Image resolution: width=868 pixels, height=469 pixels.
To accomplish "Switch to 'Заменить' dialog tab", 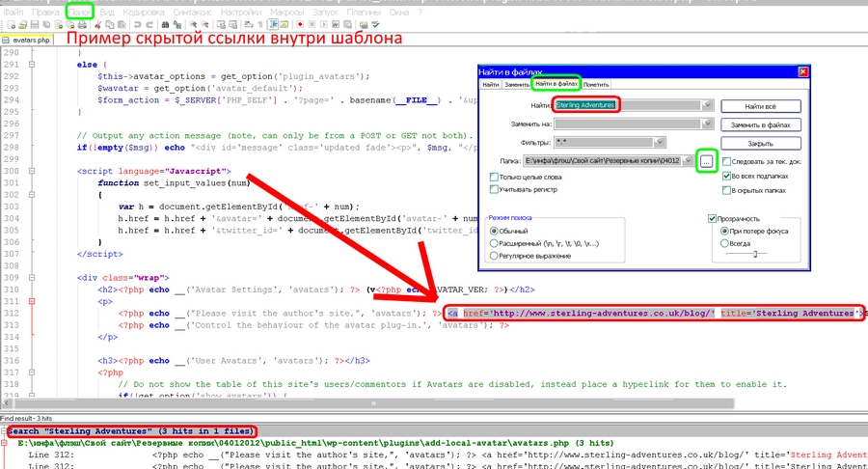I will (517, 84).
